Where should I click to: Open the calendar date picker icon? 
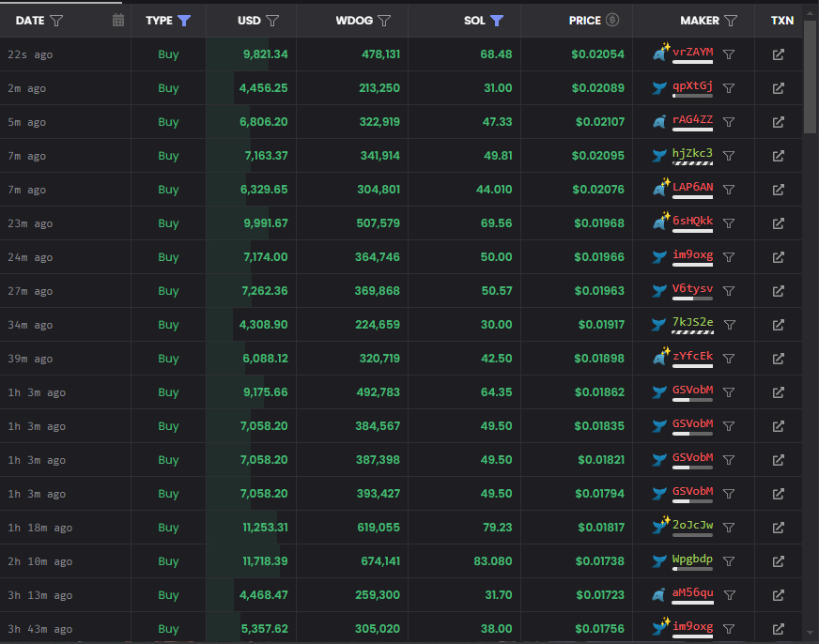point(118,20)
